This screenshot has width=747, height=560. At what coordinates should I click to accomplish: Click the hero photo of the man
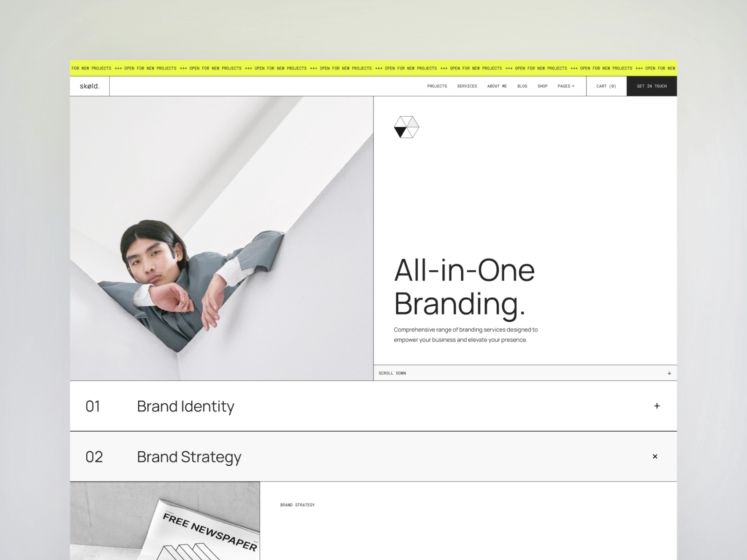pyautogui.click(x=221, y=238)
